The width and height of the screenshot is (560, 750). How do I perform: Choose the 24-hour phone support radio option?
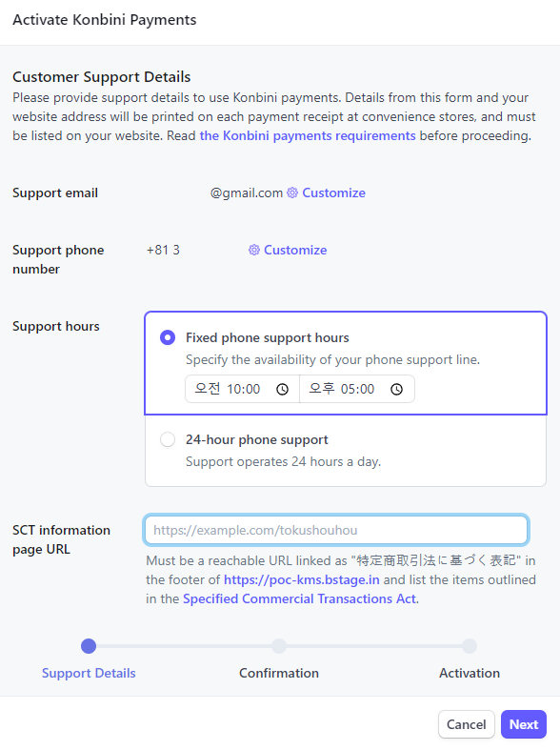[168, 439]
